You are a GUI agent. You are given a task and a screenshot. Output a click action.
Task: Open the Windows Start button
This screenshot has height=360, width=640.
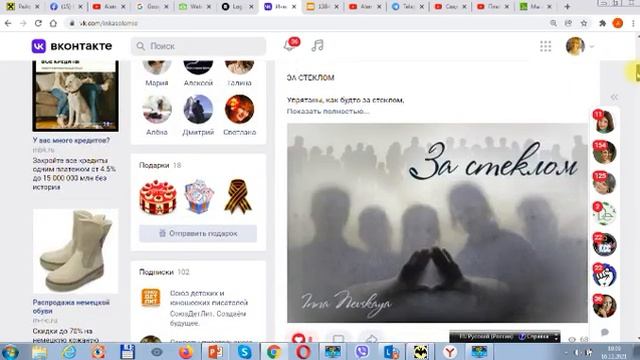coord(10,352)
